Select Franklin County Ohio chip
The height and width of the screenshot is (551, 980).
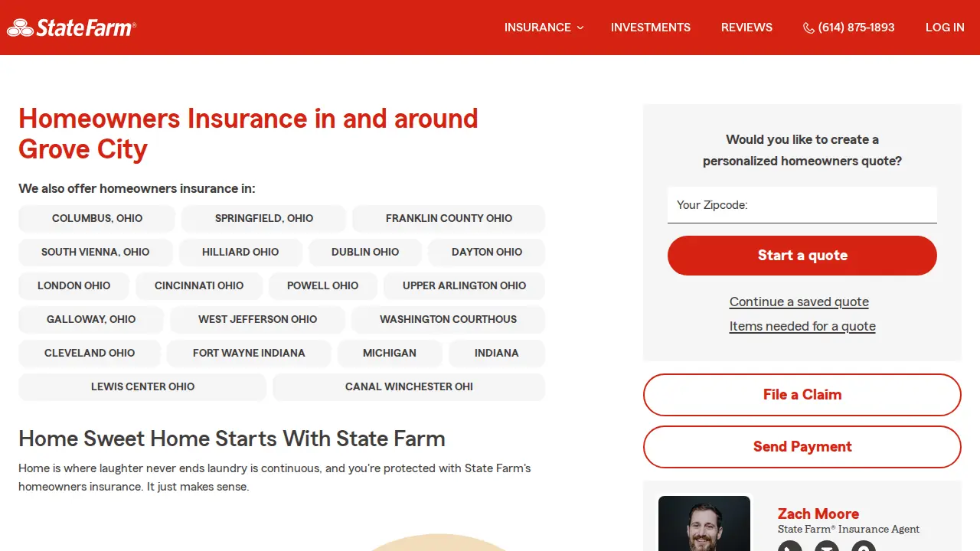(x=449, y=218)
